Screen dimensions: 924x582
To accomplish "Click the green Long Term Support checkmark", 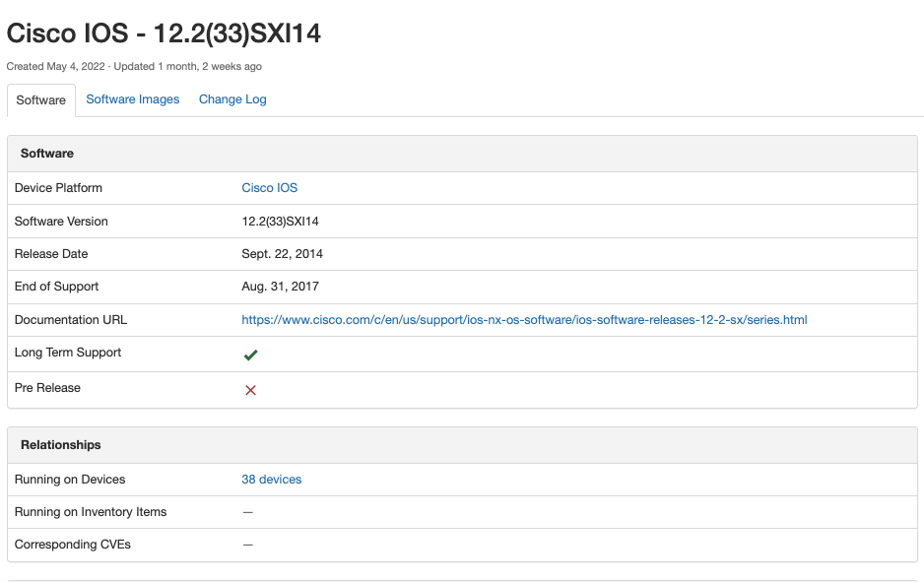I will point(250,355).
